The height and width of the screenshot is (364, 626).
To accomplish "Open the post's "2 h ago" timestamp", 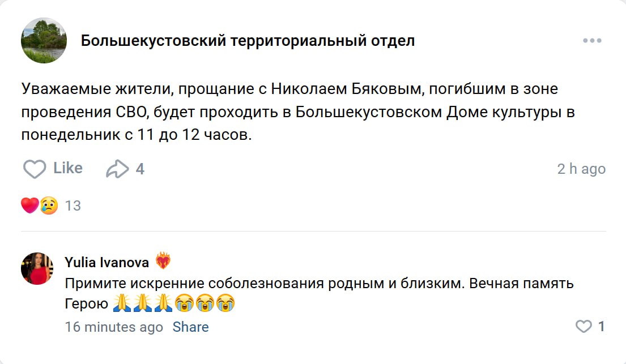I will (581, 169).
